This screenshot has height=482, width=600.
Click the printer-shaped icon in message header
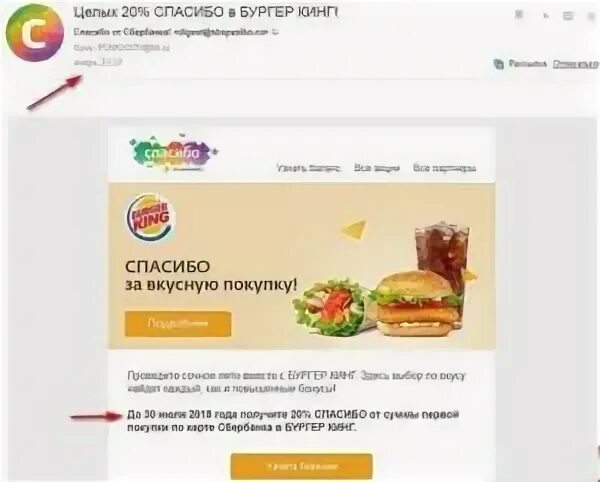point(568,15)
